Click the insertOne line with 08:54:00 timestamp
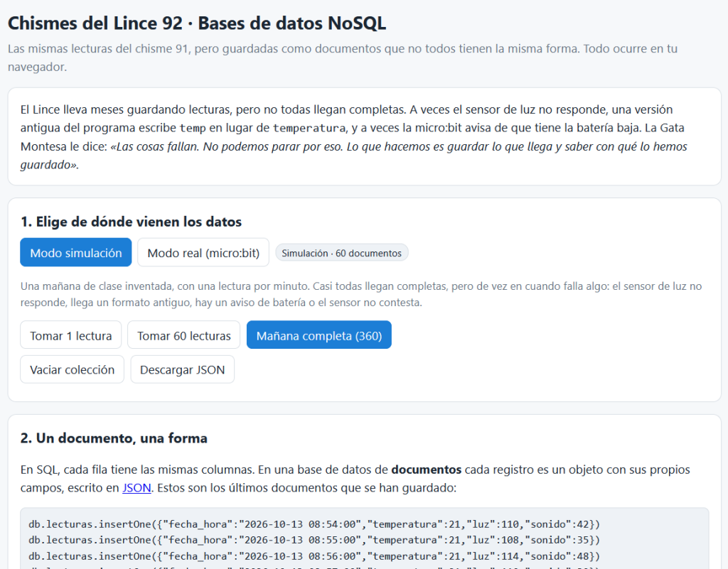728x569 pixels. point(314,524)
